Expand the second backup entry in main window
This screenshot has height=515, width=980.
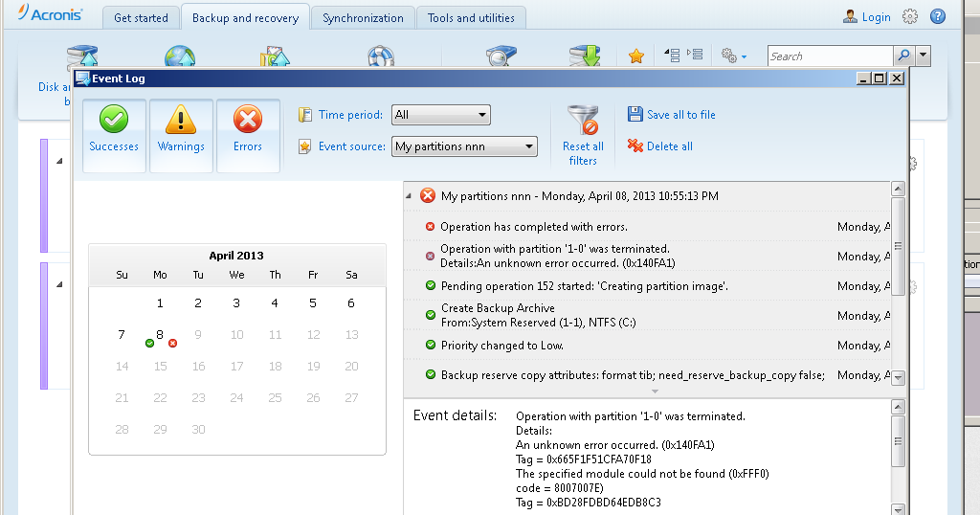tap(59, 285)
